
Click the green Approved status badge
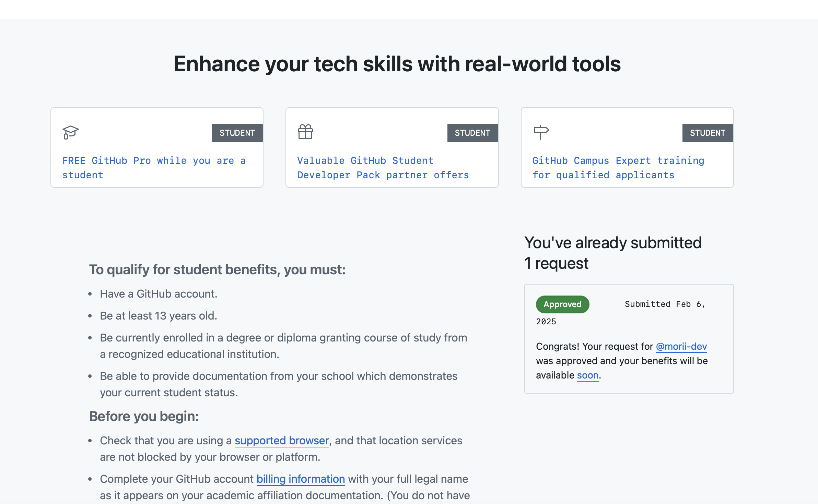(x=562, y=304)
